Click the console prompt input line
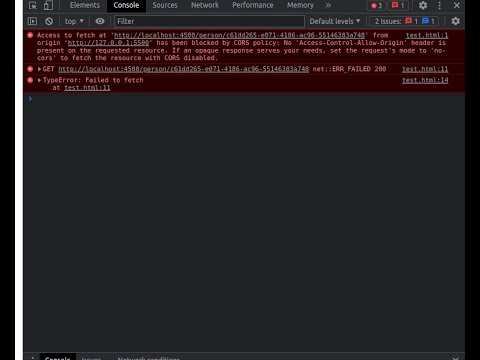The height and width of the screenshot is (360, 480). click(x=247, y=99)
